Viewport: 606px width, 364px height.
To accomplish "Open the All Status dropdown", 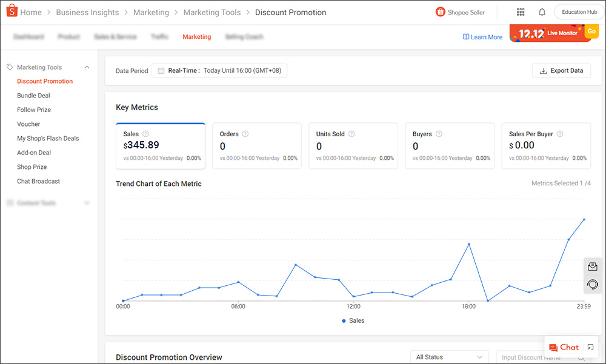I will 449,357.
